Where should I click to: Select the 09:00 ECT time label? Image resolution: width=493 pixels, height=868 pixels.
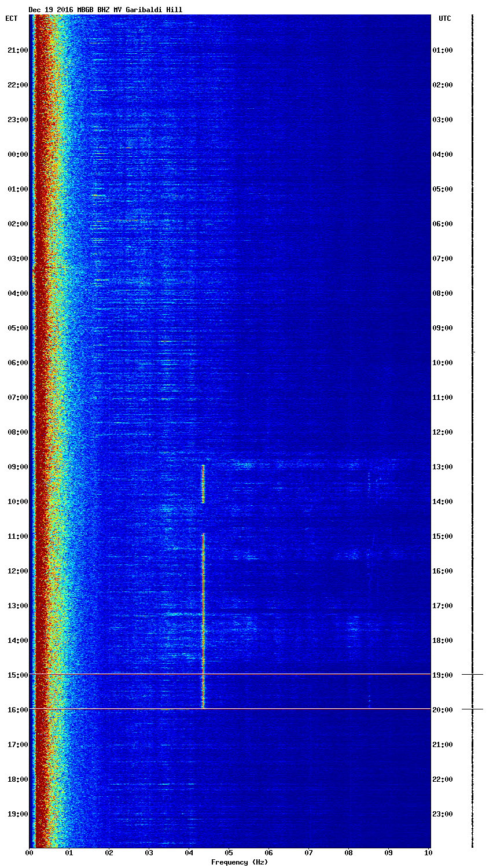click(x=17, y=467)
